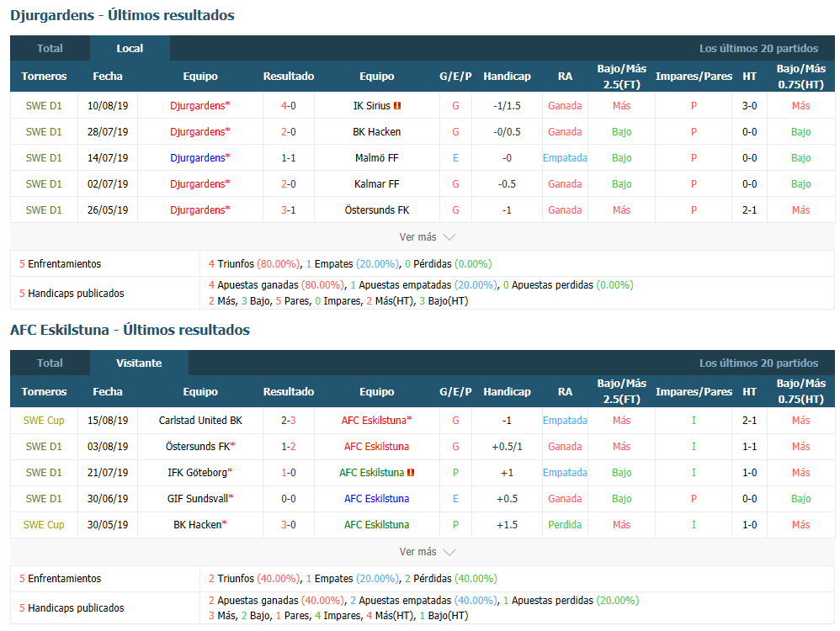Click the 4-0 result versus IK Sirius
840x631 pixels.
(288, 105)
